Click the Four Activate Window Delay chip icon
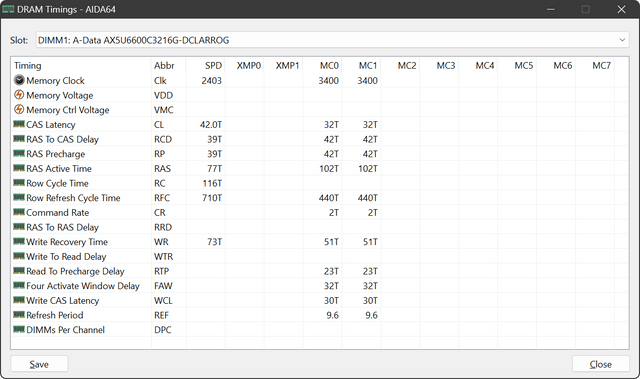Image resolution: width=640 pixels, height=379 pixels. click(x=19, y=285)
